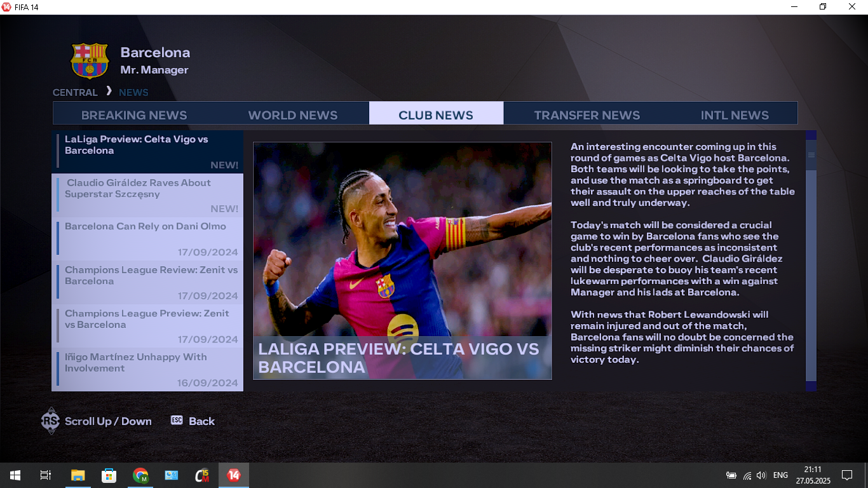Open Task View in the taskbar
This screenshot has width=868, height=488.
click(x=46, y=475)
